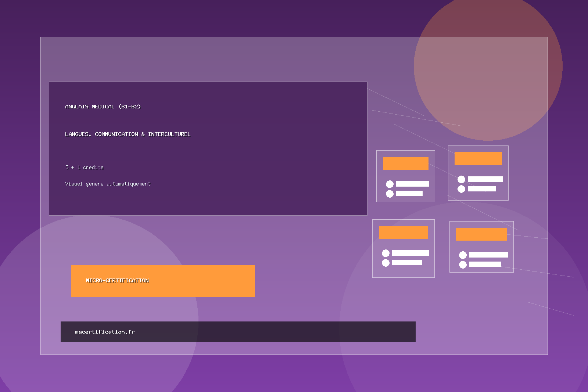
Task: Click the '5 + 1 credits' label
Action: pos(84,167)
